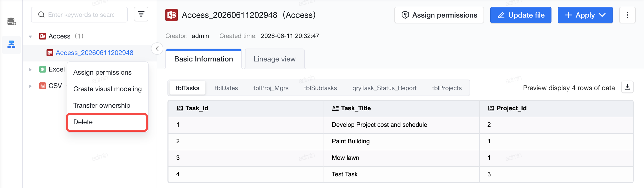Collapse the Access tree group
This screenshot has width=644, height=188.
tap(30, 36)
